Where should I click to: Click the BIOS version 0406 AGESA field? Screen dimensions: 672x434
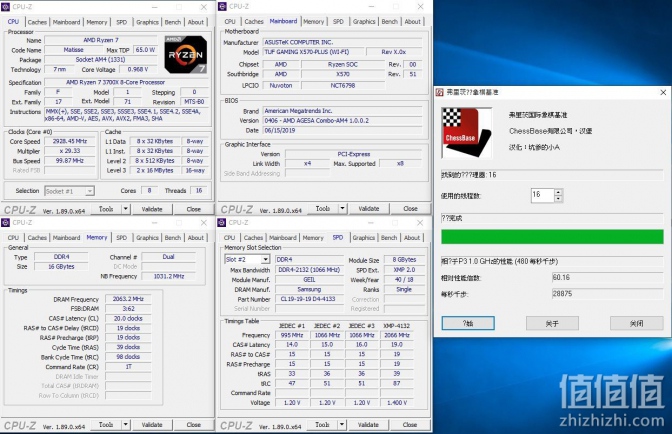click(342, 121)
